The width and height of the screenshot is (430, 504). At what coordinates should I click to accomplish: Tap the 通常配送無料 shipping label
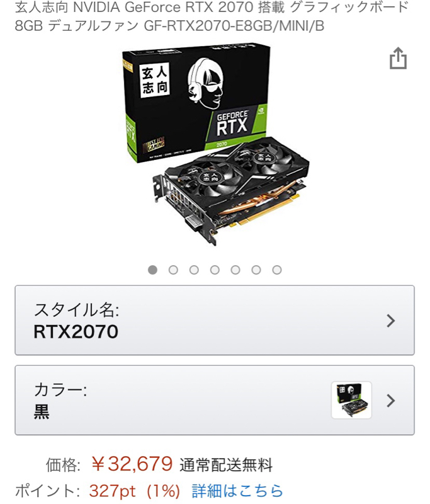(226, 465)
